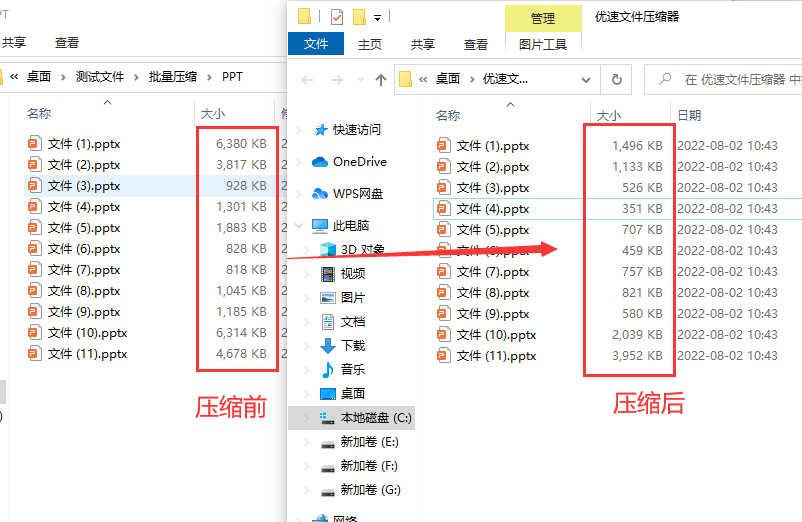Viewport: 802px width, 522px height.
Task: Sort by 日期 column in right window
Action: pyautogui.click(x=689, y=116)
